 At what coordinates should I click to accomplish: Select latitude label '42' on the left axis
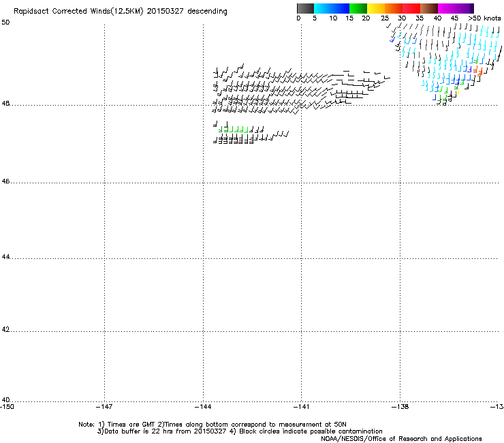pyautogui.click(x=5, y=329)
